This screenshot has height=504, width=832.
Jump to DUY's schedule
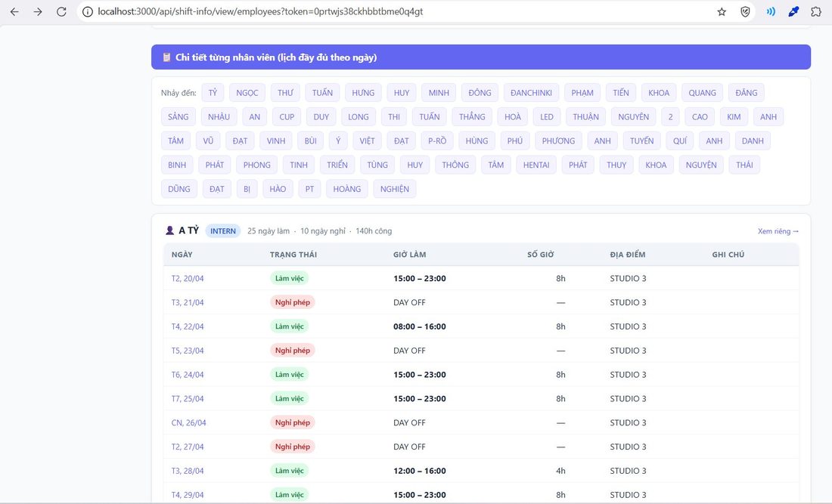coord(321,116)
